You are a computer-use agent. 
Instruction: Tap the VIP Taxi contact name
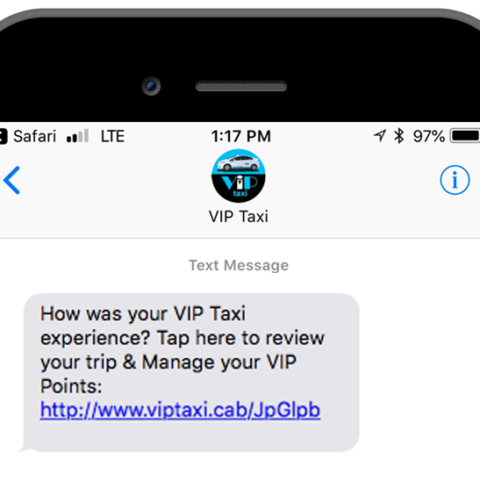[238, 217]
